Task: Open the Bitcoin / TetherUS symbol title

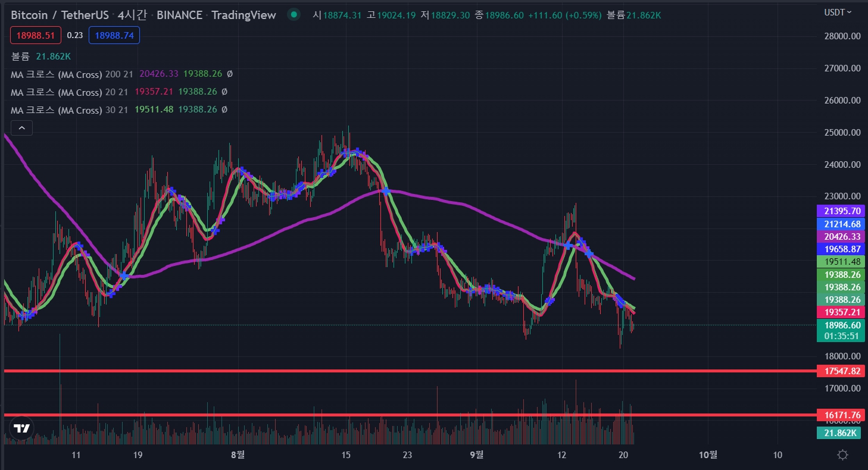Action: coord(60,15)
